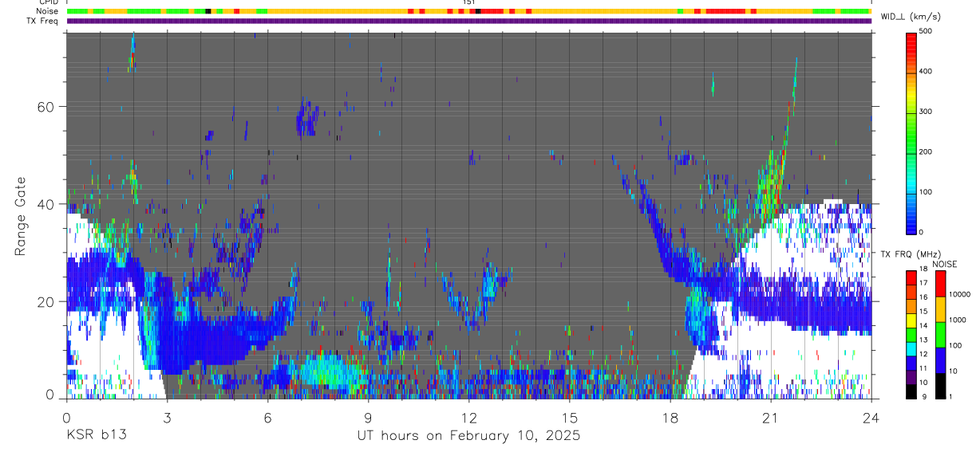Click the UT hours on February 10, 2025 title
This screenshot has height=452, width=980.
[468, 436]
